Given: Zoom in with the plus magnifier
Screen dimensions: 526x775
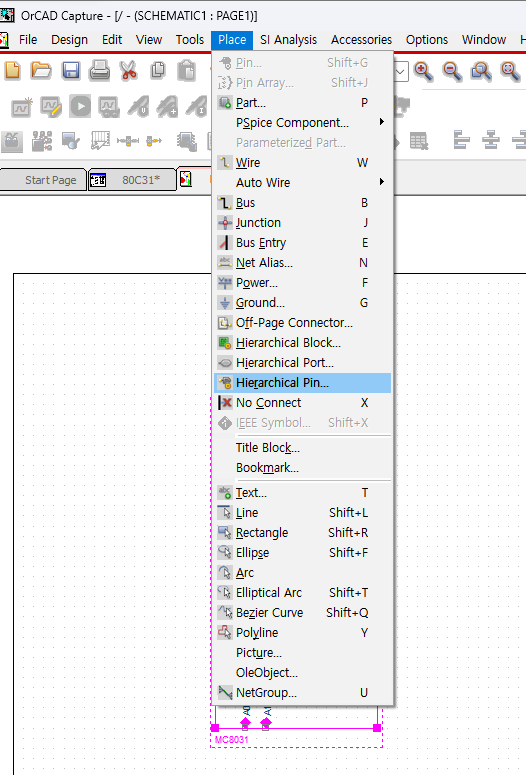Looking at the screenshot, I should point(424,71).
